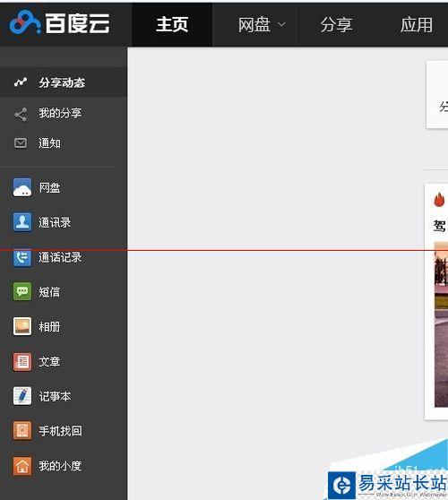The height and width of the screenshot is (500, 448).
Task: Click the 网盘 cloud icon in sidebar
Action: point(22,187)
